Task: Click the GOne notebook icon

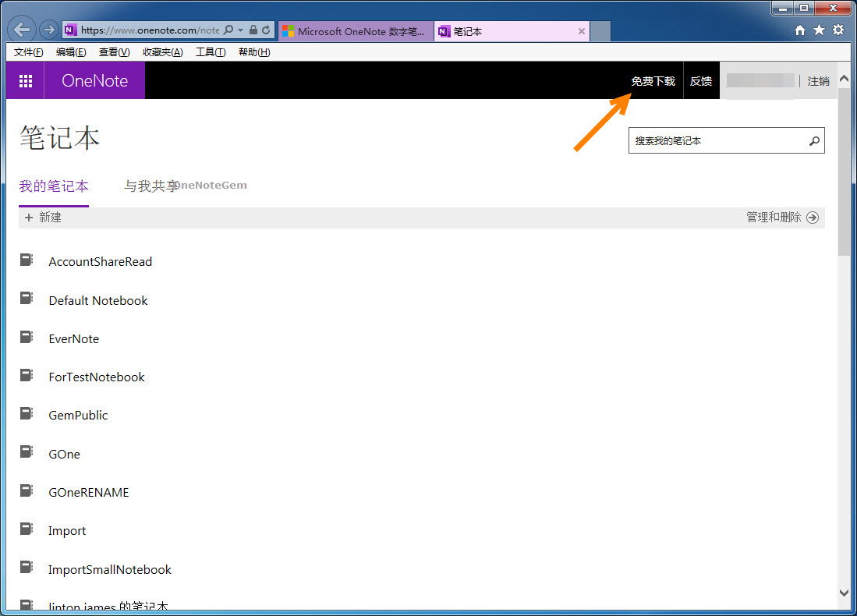Action: pyautogui.click(x=27, y=451)
